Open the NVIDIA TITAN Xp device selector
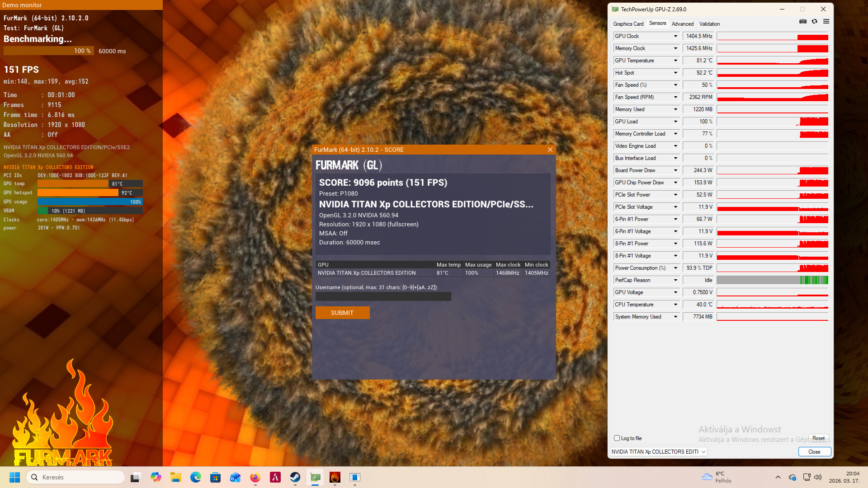This screenshot has height=488, width=868. coord(658,451)
